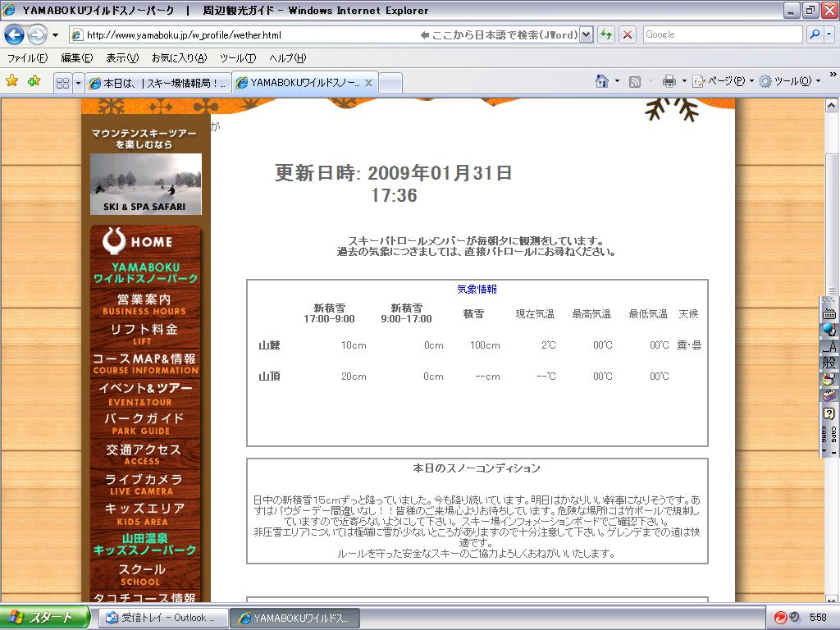Click the Refresh page icon
The height and width of the screenshot is (630, 840).
[606, 34]
